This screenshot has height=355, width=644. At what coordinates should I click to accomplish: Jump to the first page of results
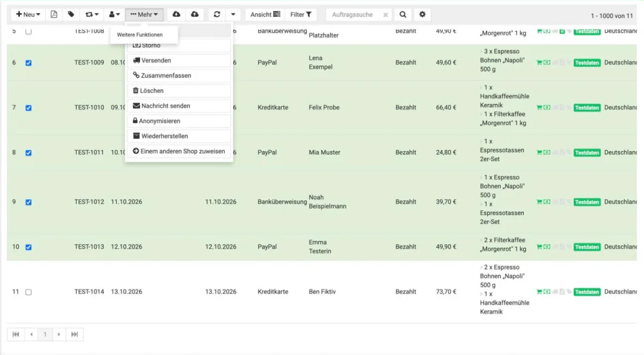pyautogui.click(x=16, y=335)
